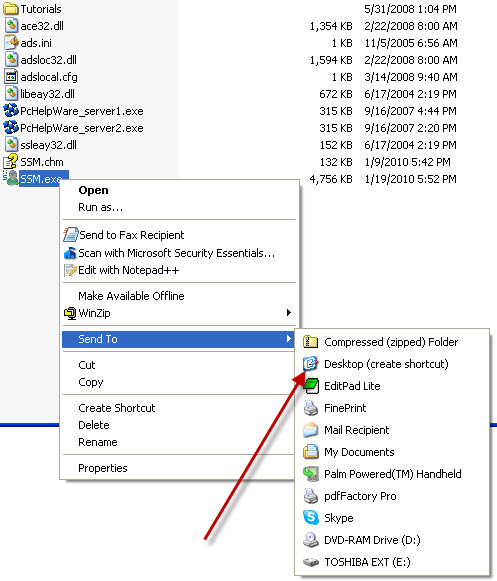Click the Compressed (zipped) Folder icon

click(x=310, y=342)
